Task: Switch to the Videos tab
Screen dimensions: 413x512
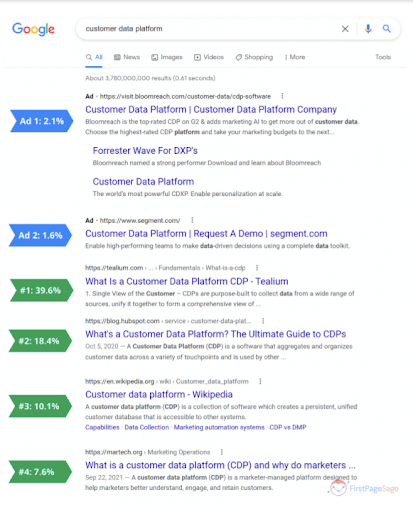Action: [x=209, y=57]
